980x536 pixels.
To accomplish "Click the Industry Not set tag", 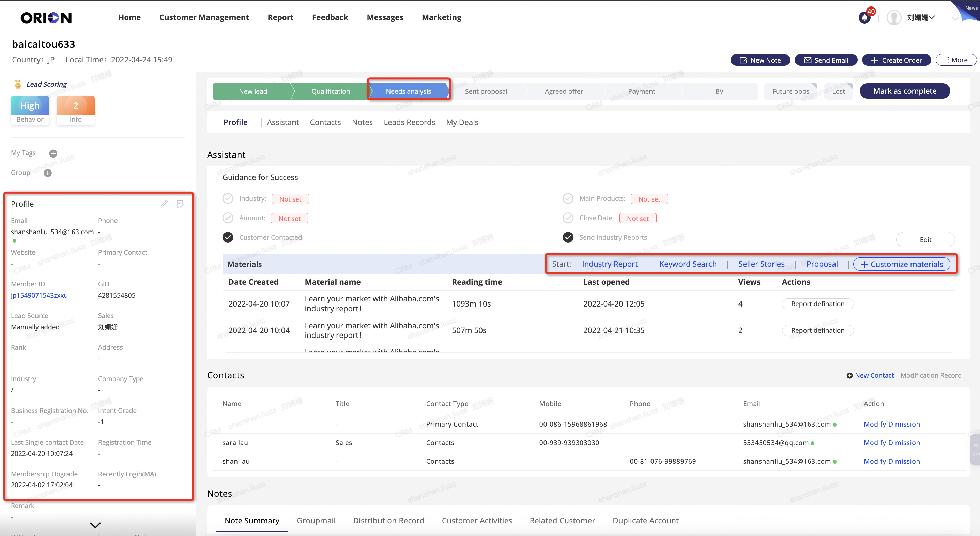I will [290, 199].
